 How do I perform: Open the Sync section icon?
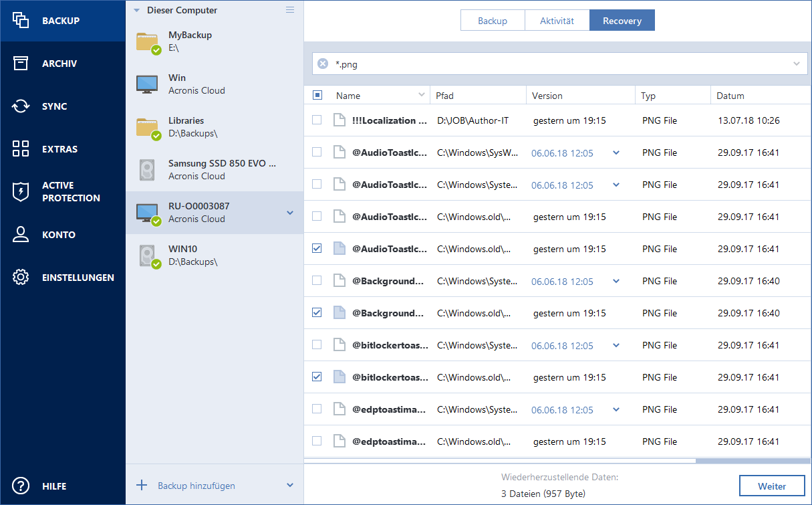click(x=21, y=106)
